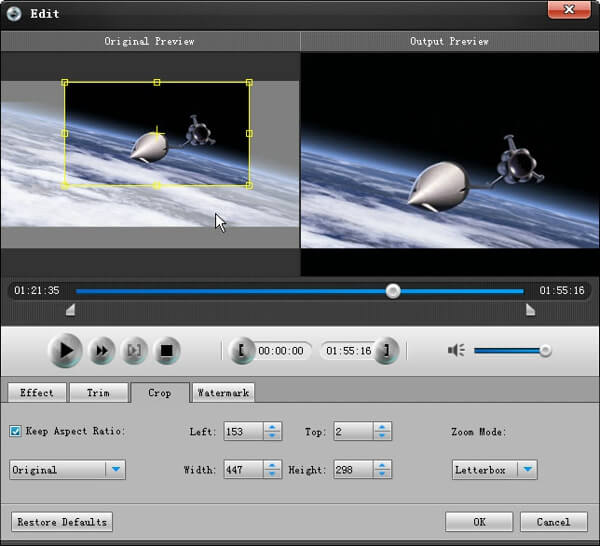This screenshot has height=546, width=600.
Task: Switch to the Effect tab
Action: pyautogui.click(x=37, y=393)
